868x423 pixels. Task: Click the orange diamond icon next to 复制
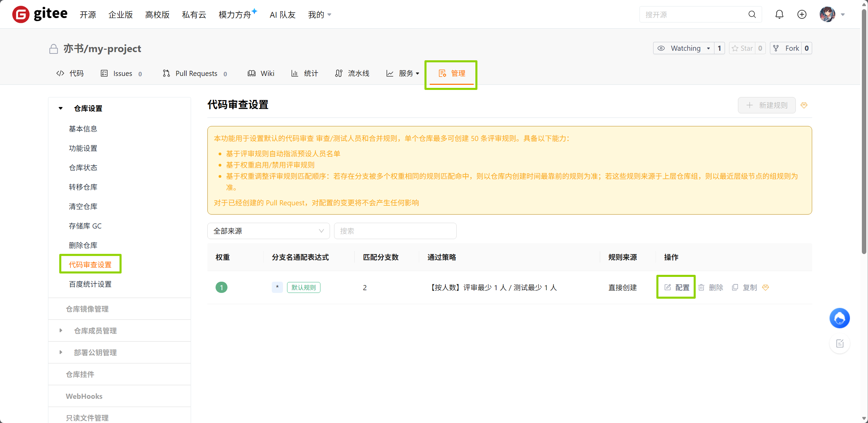click(x=766, y=287)
